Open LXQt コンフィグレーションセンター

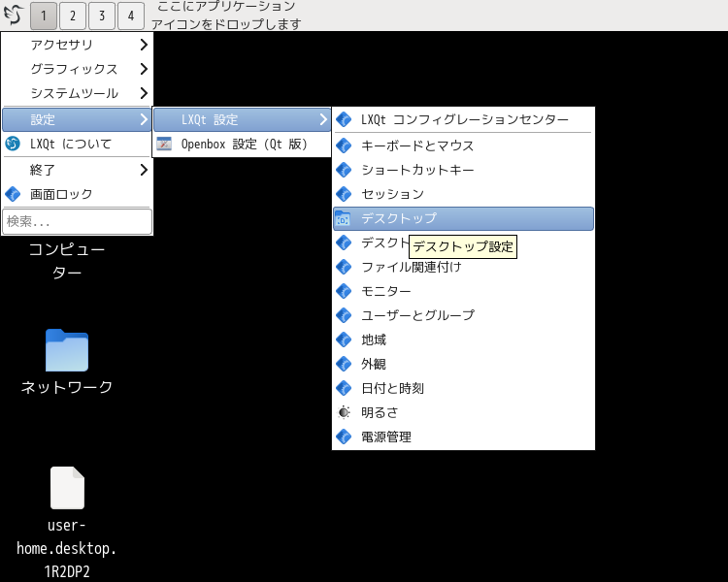(463, 119)
